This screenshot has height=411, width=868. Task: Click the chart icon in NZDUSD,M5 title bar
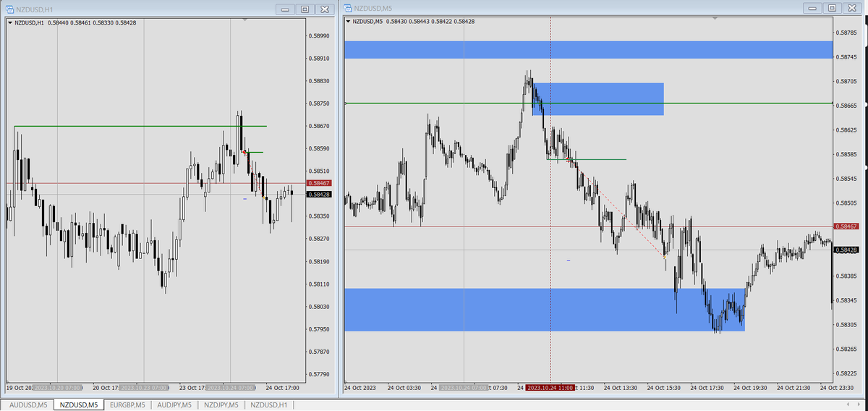pos(348,8)
